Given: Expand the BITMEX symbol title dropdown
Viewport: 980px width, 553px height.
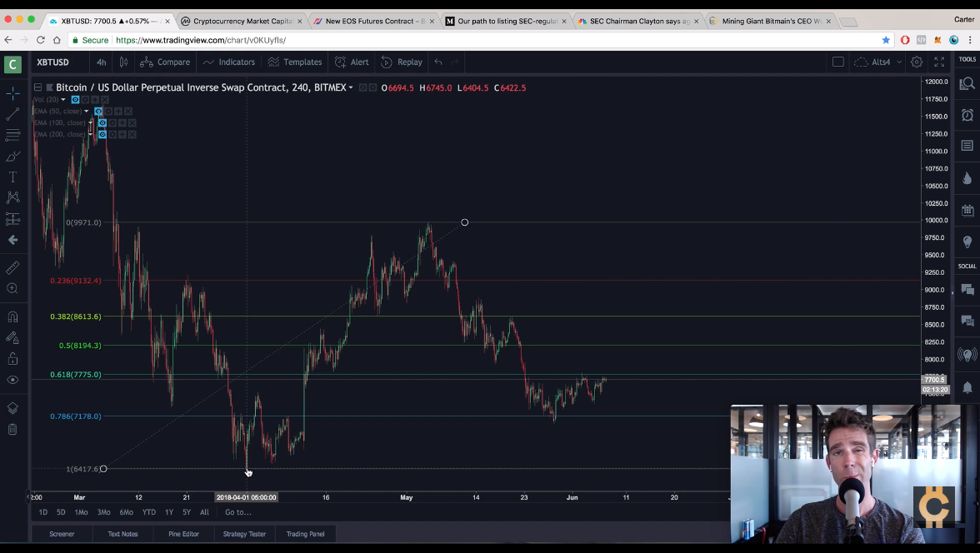Looking at the screenshot, I should [x=351, y=88].
